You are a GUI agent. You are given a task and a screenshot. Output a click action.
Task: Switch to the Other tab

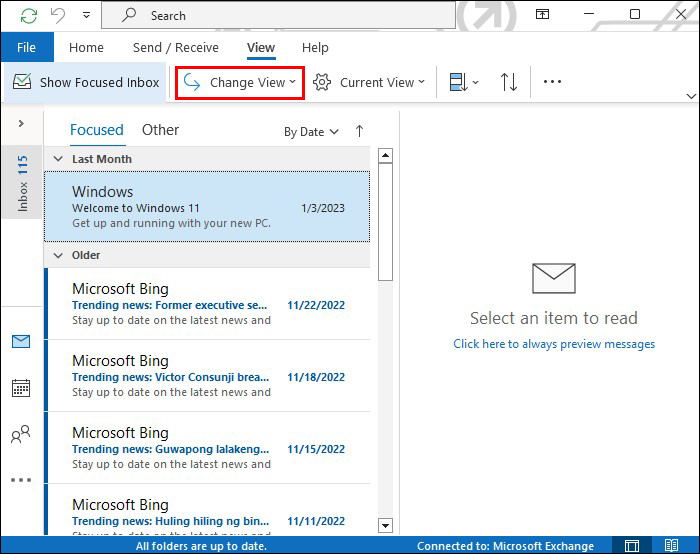pyautogui.click(x=160, y=130)
